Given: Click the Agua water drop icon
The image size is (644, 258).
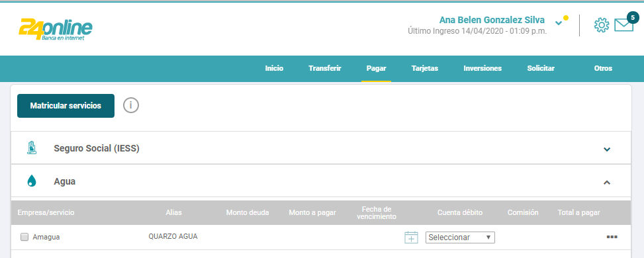Looking at the screenshot, I should tap(32, 181).
